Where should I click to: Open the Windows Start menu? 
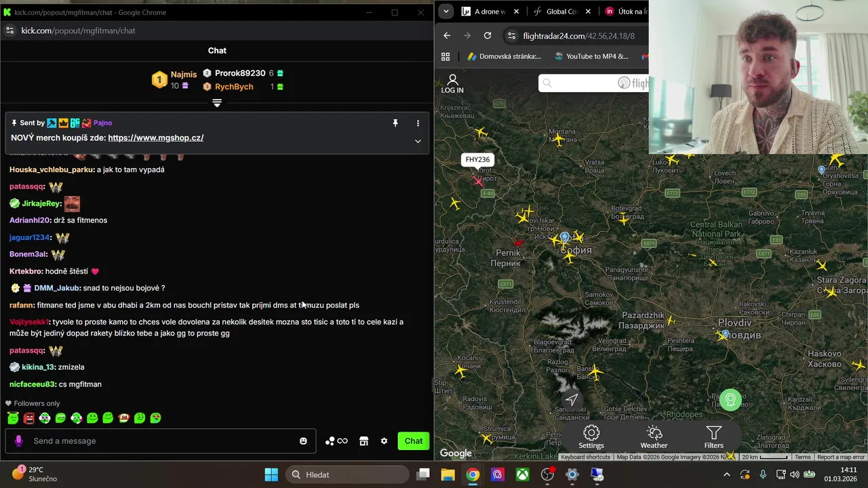(271, 474)
